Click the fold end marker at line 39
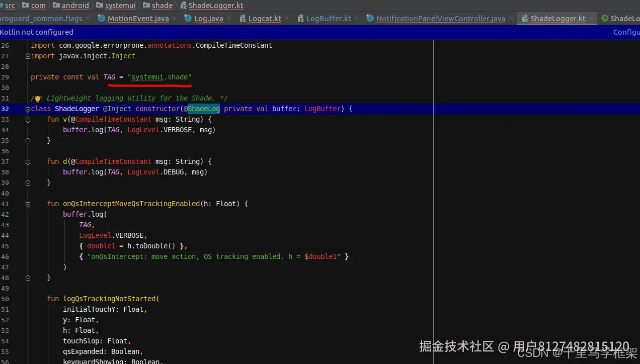Viewport: 640px width, 364px height. tap(28, 183)
